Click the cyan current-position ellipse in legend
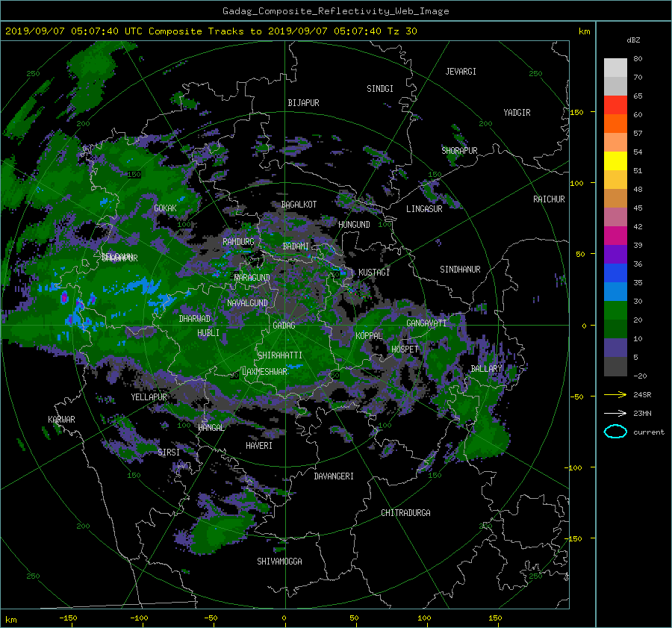672x628 pixels. point(615,432)
